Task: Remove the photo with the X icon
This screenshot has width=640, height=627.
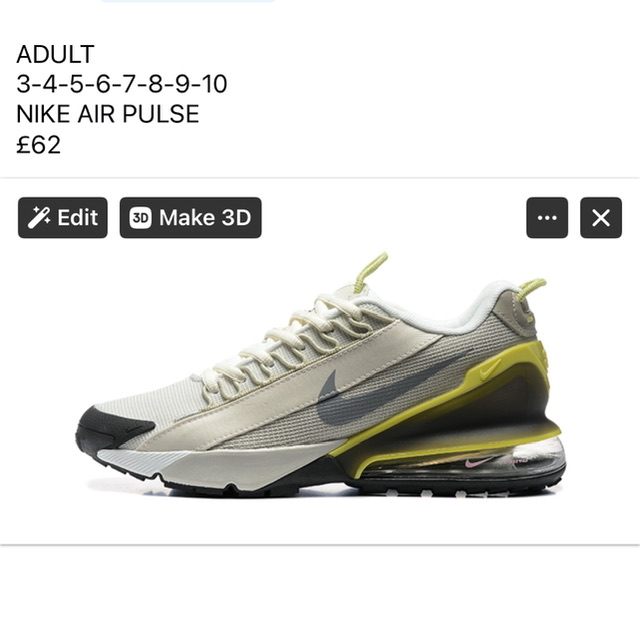Action: 601,218
